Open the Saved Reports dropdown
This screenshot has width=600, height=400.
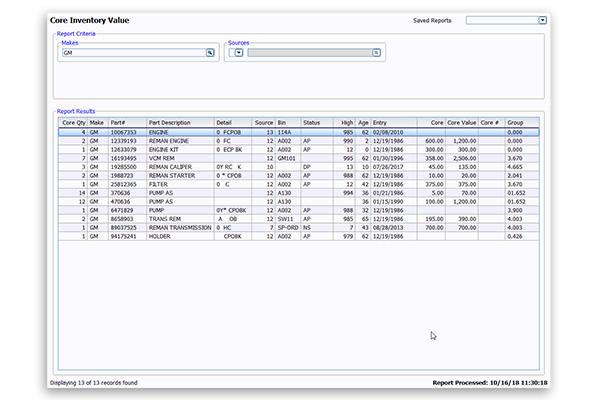tap(542, 19)
